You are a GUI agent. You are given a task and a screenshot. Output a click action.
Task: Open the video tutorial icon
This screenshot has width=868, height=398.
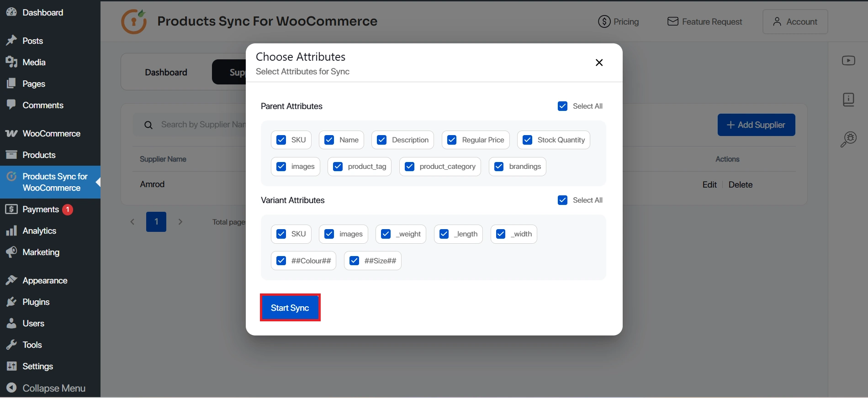pos(848,60)
